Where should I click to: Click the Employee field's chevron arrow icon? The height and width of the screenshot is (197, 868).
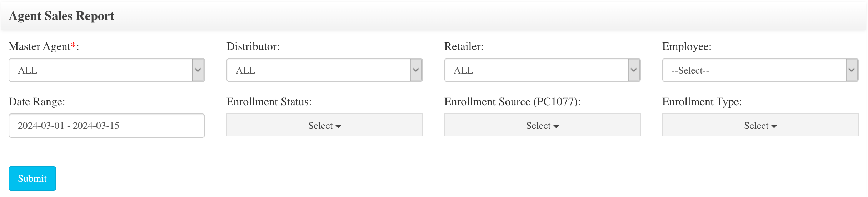click(x=852, y=70)
